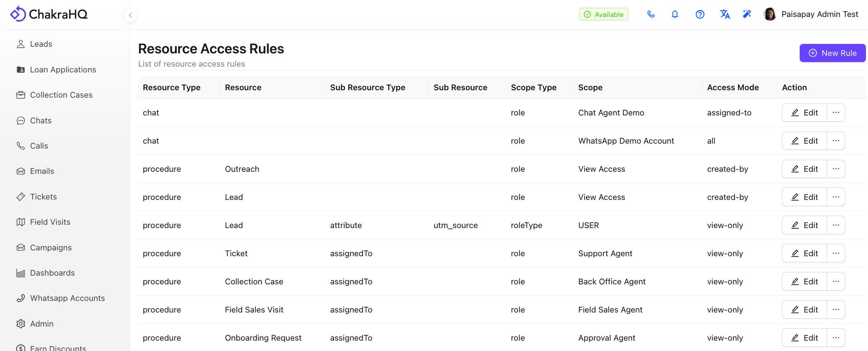Viewport: 868px width, 351px height.
Task: Click the language translate icon
Action: pos(725,14)
